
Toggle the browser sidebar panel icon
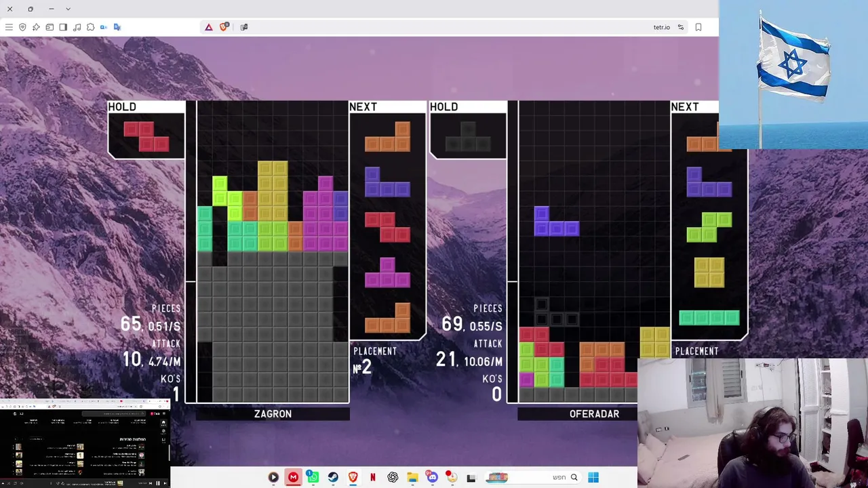coord(63,27)
